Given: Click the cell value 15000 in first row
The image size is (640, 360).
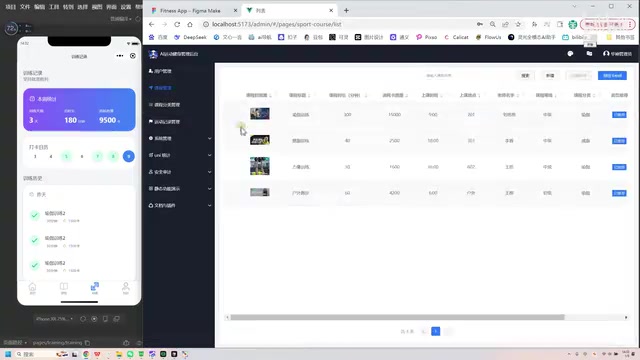Looking at the screenshot, I should point(394,115).
